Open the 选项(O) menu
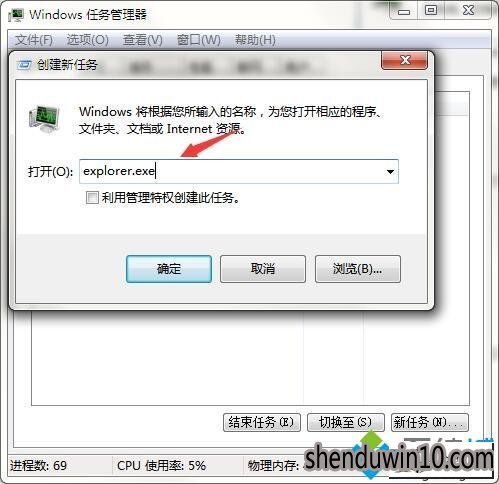Viewport: 499px width, 484px height. point(87,40)
